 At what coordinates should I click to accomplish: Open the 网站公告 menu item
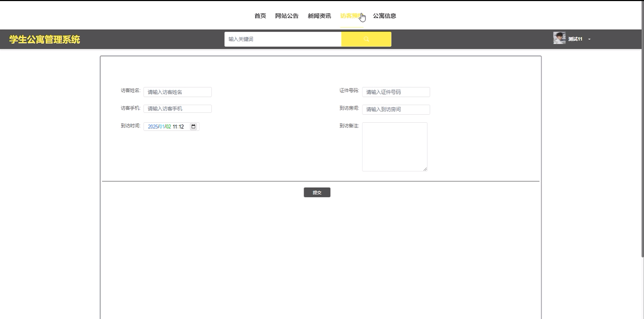[287, 16]
